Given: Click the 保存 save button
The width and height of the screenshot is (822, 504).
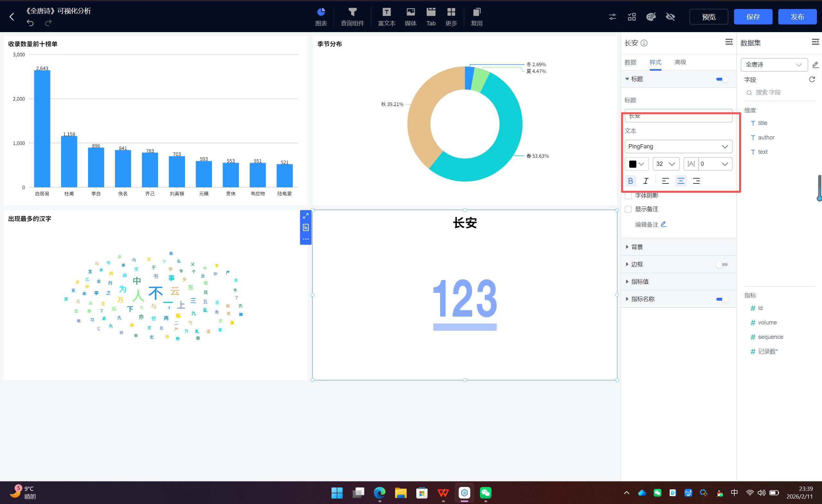Looking at the screenshot, I should (x=753, y=17).
